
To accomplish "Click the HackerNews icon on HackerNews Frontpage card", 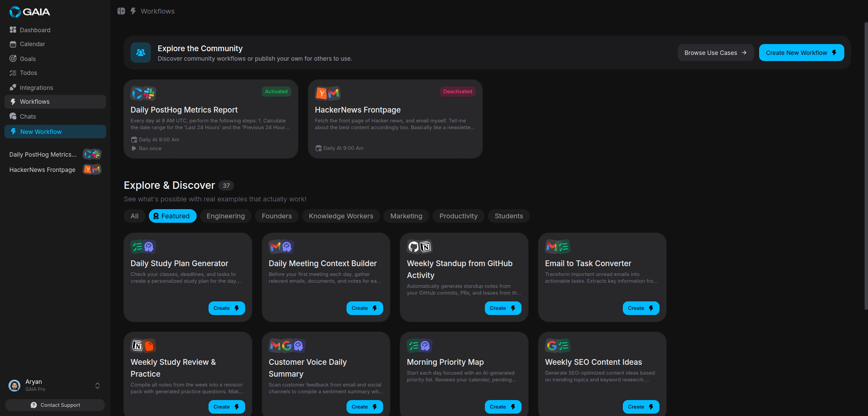I will click(x=321, y=93).
